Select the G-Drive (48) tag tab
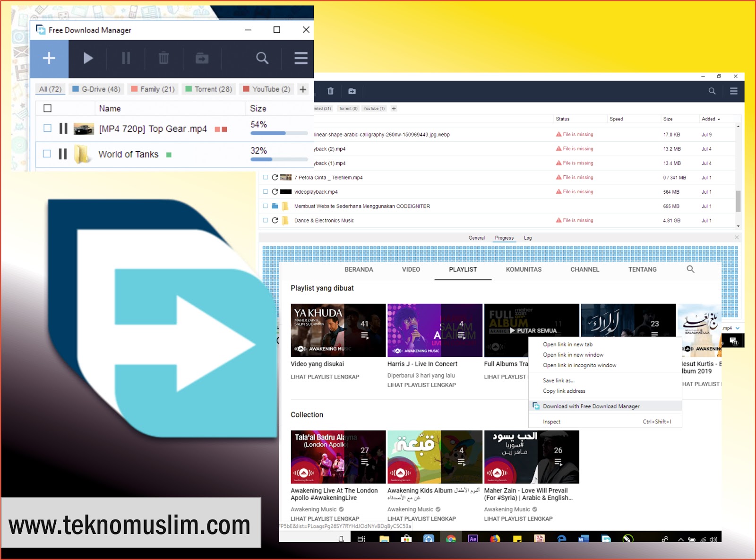This screenshot has width=756, height=560. [96, 89]
